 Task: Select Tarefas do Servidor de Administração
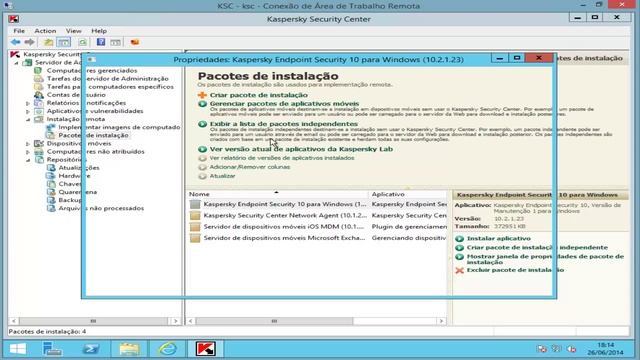[x=107, y=78]
